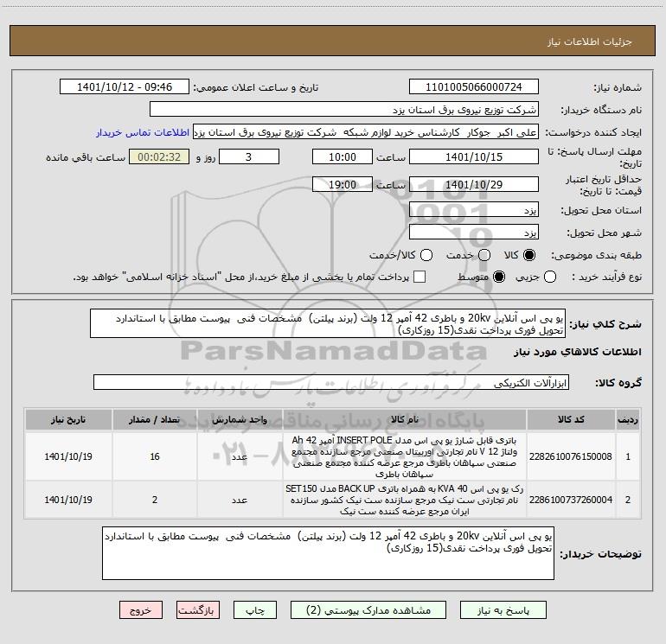
Task: Select the خدمت radio button
Action: tap(484, 255)
